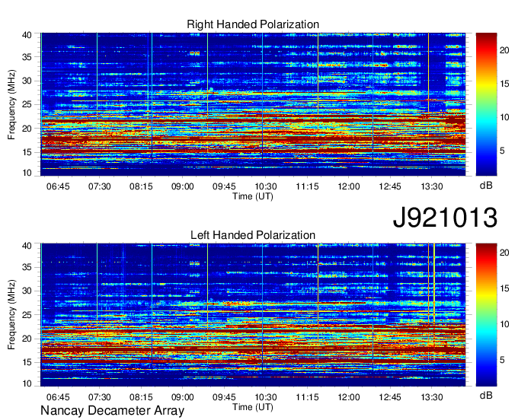The image size is (518, 420).
Task: Click the 10 dB value on the top color bar
Action: 504,117
